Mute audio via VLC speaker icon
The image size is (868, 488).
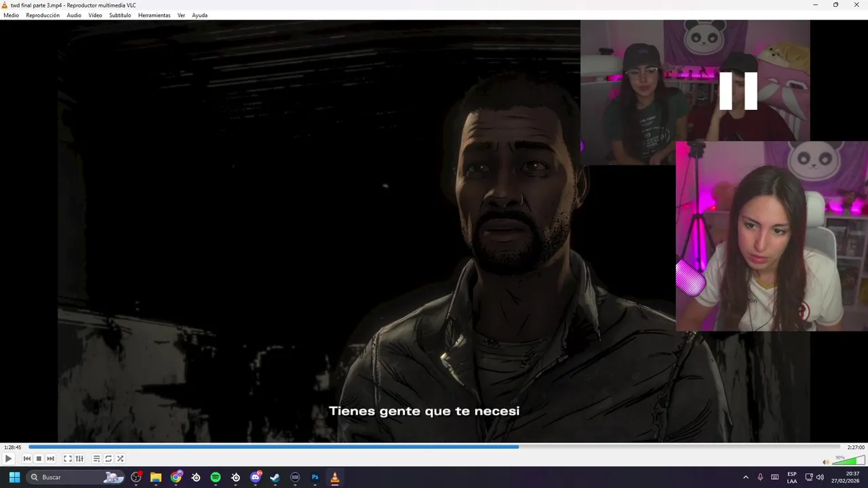825,462
